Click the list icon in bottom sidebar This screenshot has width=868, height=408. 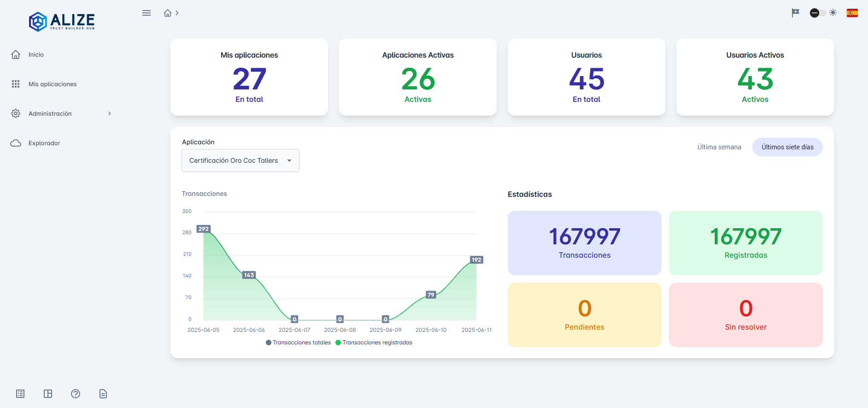tap(20, 394)
